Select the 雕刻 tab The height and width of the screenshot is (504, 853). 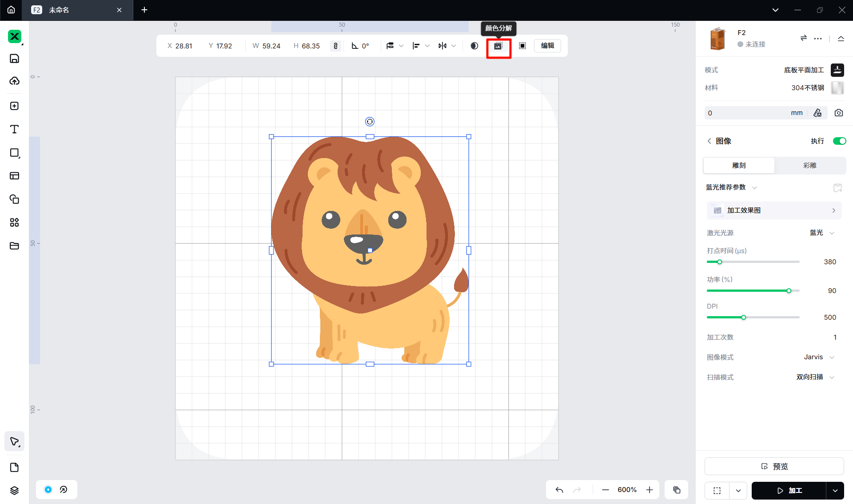click(x=739, y=165)
